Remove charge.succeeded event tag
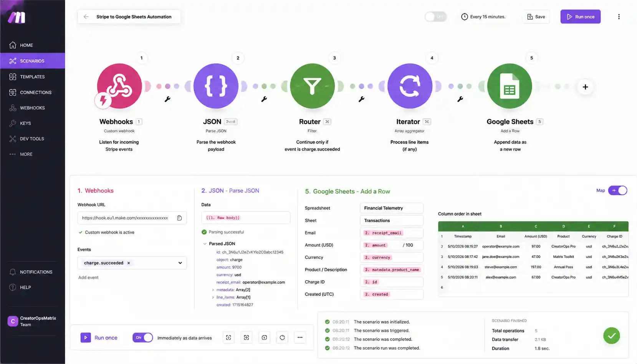 [129, 263]
